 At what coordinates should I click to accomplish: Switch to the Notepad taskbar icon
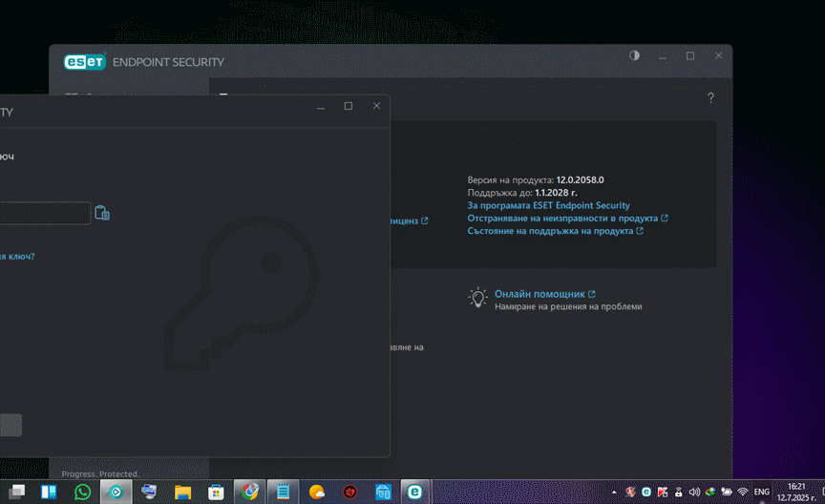283,492
